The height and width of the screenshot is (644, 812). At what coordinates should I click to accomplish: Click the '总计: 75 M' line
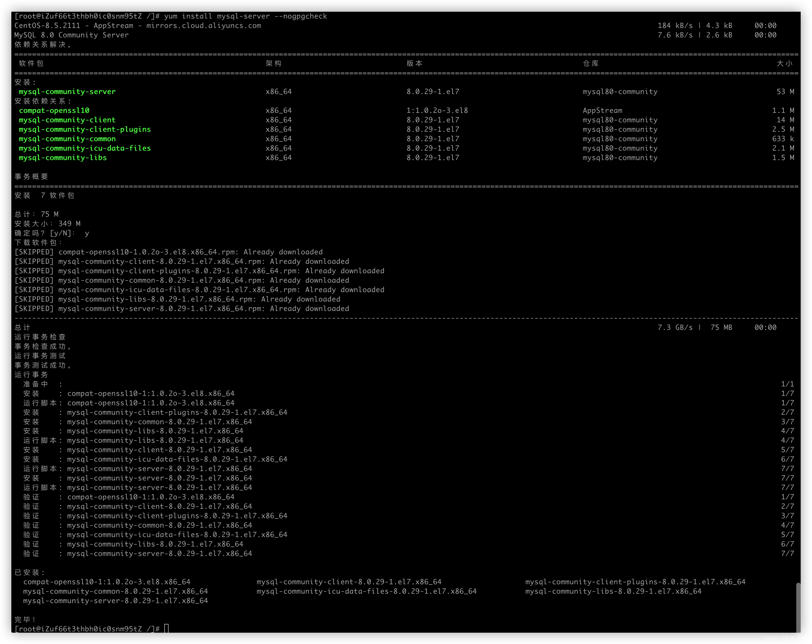point(36,214)
